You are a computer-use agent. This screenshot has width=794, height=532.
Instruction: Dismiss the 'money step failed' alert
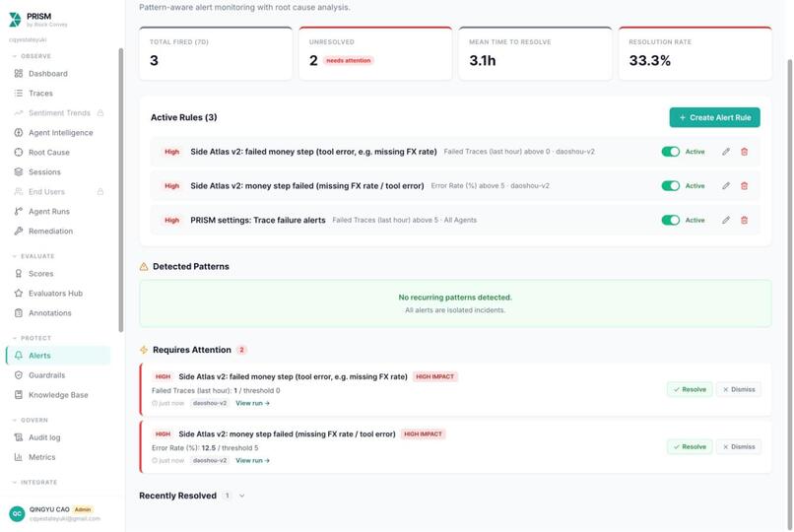pyautogui.click(x=738, y=447)
